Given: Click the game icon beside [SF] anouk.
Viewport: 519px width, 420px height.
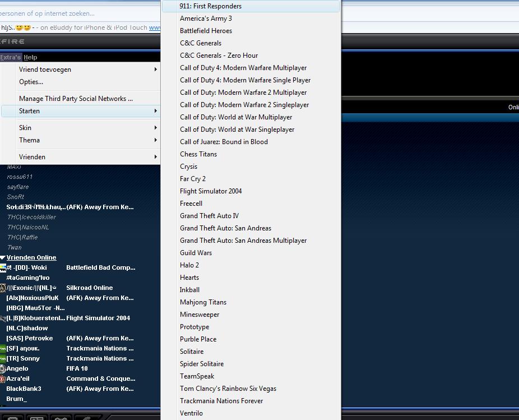Looking at the screenshot, I should tap(3, 348).
